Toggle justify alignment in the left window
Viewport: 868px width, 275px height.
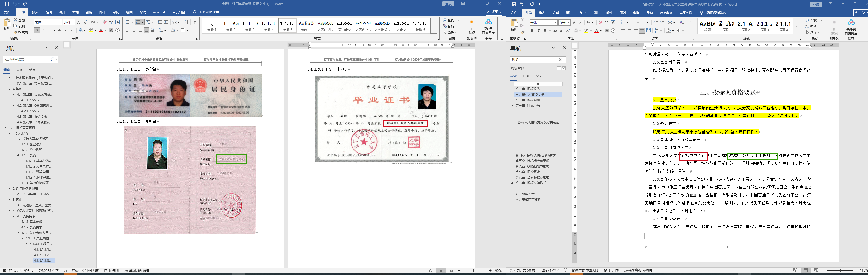coord(146,30)
